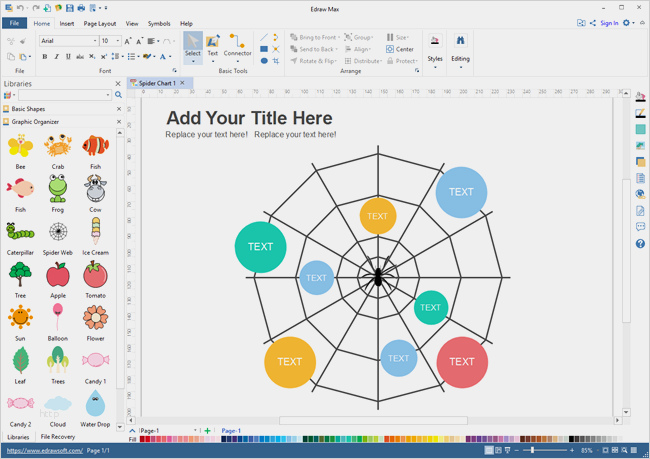Pick the ellipse shape tool

click(x=264, y=61)
